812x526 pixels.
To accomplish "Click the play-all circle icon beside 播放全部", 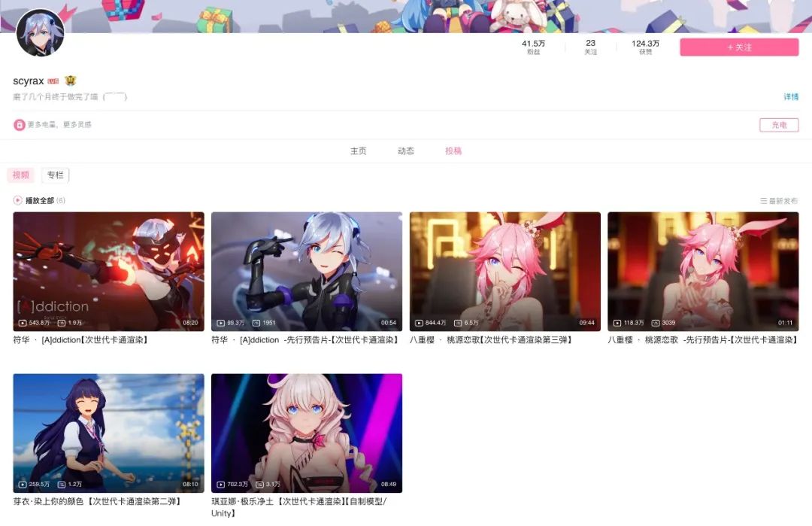I will pyautogui.click(x=17, y=200).
